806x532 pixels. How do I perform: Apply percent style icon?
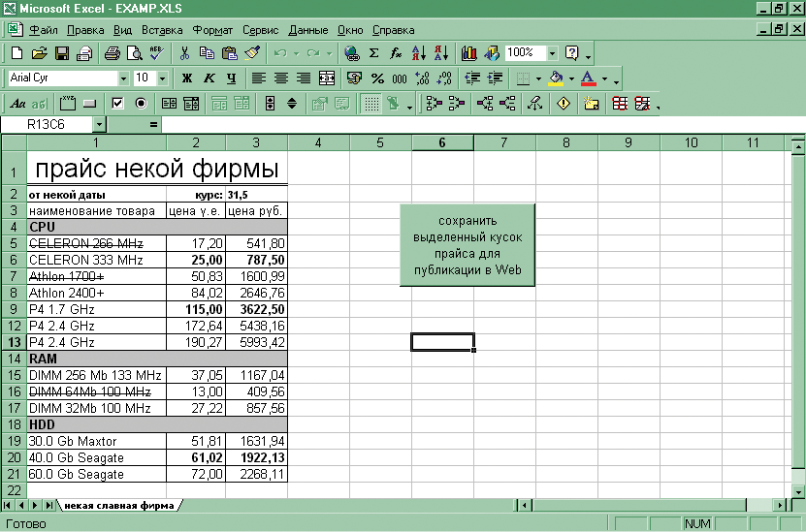tap(377, 78)
